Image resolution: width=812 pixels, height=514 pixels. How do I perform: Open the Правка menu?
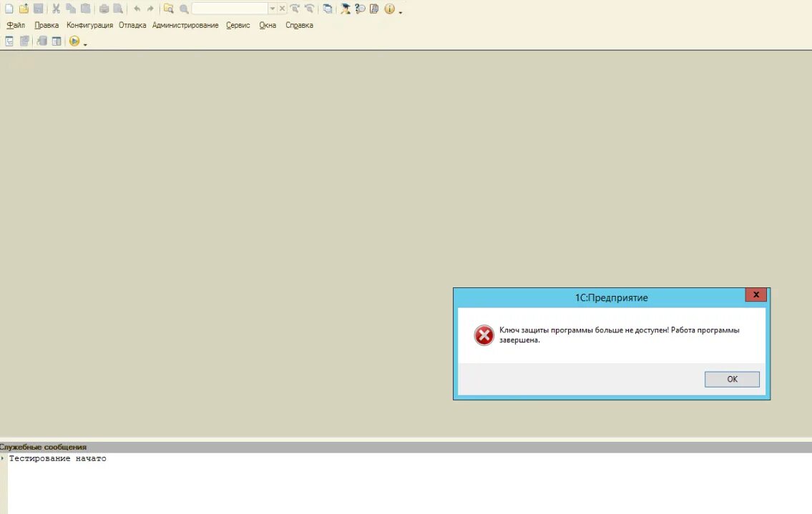(47, 25)
